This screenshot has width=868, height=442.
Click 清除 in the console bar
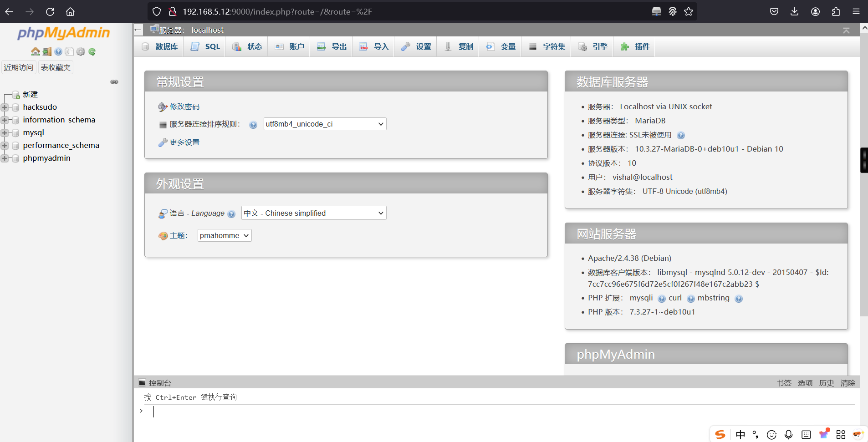(x=848, y=383)
